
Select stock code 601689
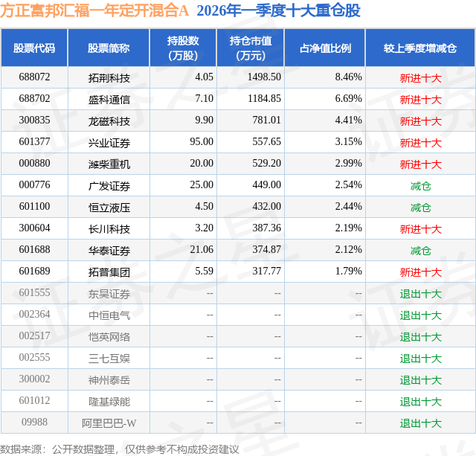tap(34, 271)
